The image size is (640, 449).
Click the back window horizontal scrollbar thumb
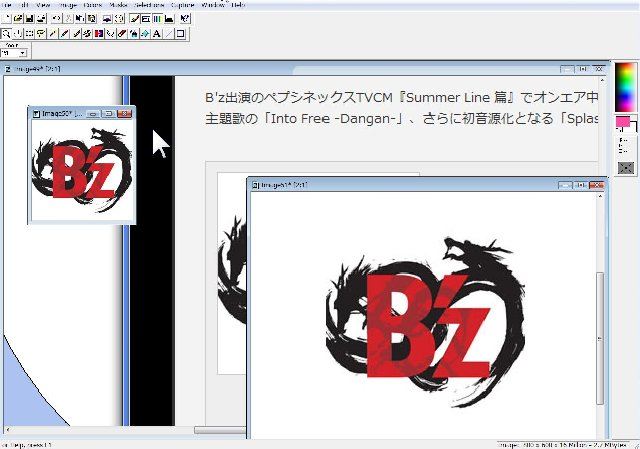(x=220, y=430)
